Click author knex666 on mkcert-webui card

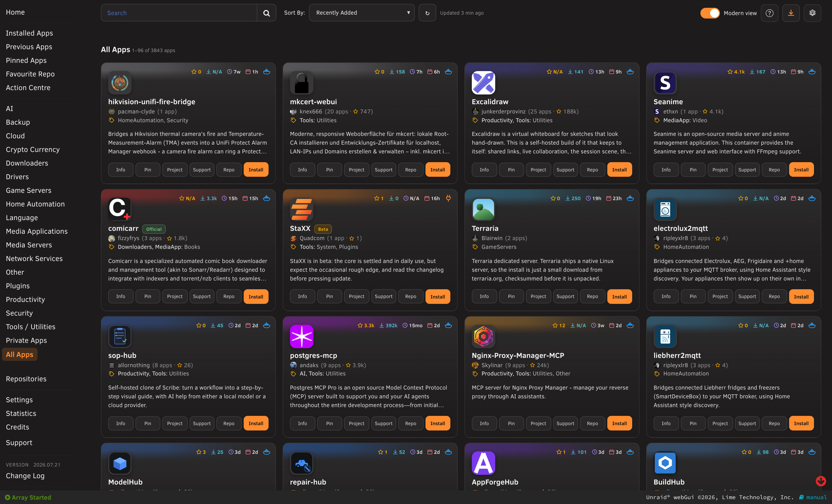(x=311, y=111)
